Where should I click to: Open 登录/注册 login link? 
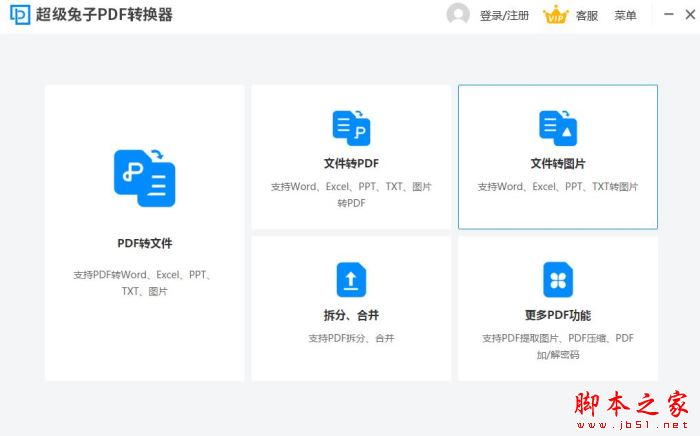[504, 16]
